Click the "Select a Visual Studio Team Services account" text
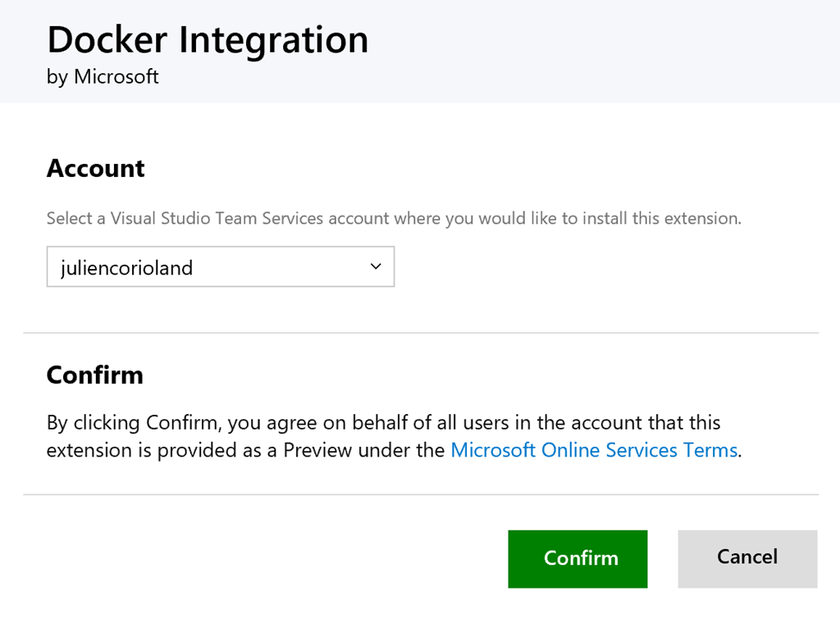The height and width of the screenshot is (623, 840). [x=394, y=218]
